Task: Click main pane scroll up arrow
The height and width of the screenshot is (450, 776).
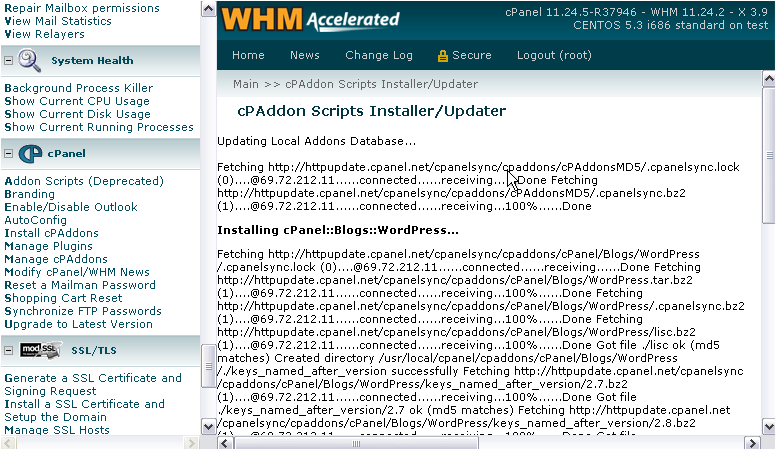Action: pos(769,78)
